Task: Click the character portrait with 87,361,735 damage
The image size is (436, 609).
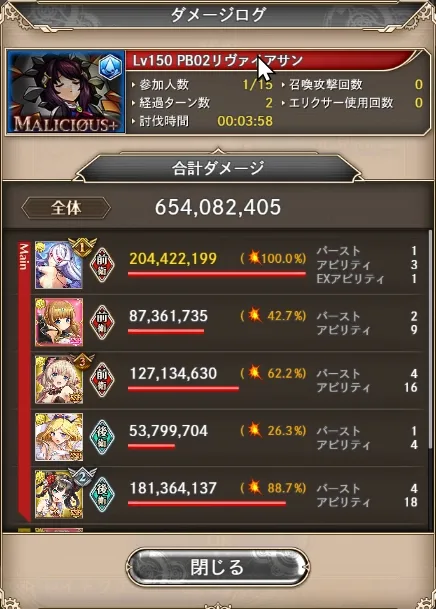Action: click(59, 322)
